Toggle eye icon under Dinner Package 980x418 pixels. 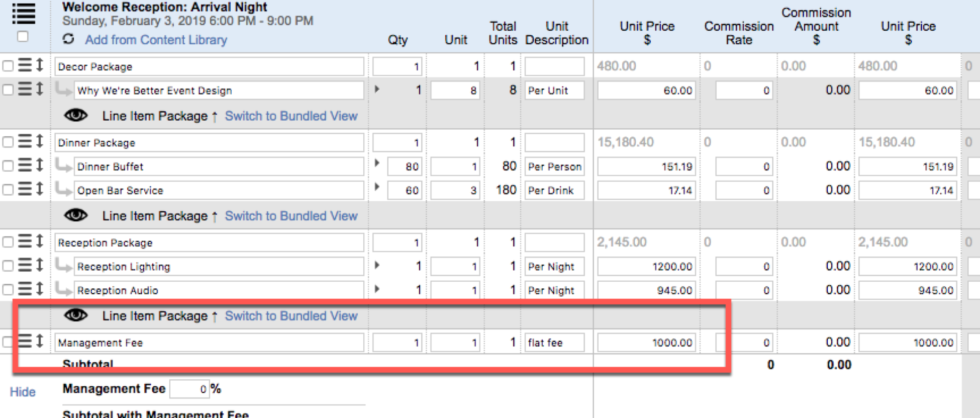point(76,215)
